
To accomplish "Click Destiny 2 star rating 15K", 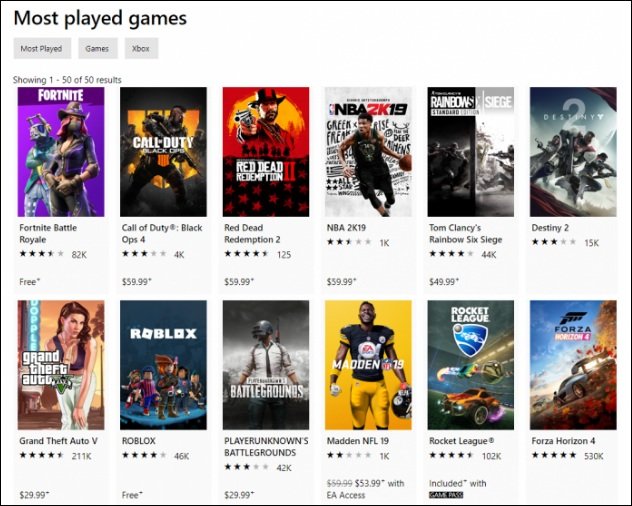I will coord(565,242).
